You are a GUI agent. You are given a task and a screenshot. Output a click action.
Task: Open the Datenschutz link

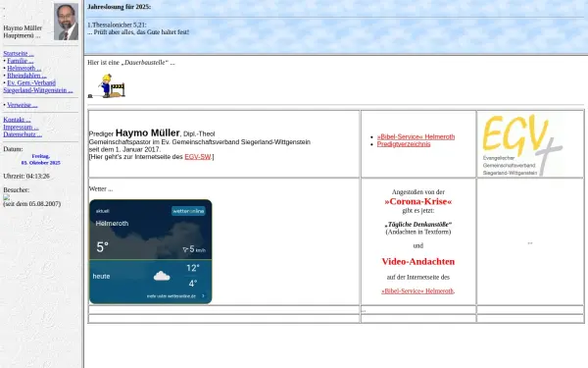[23, 134]
